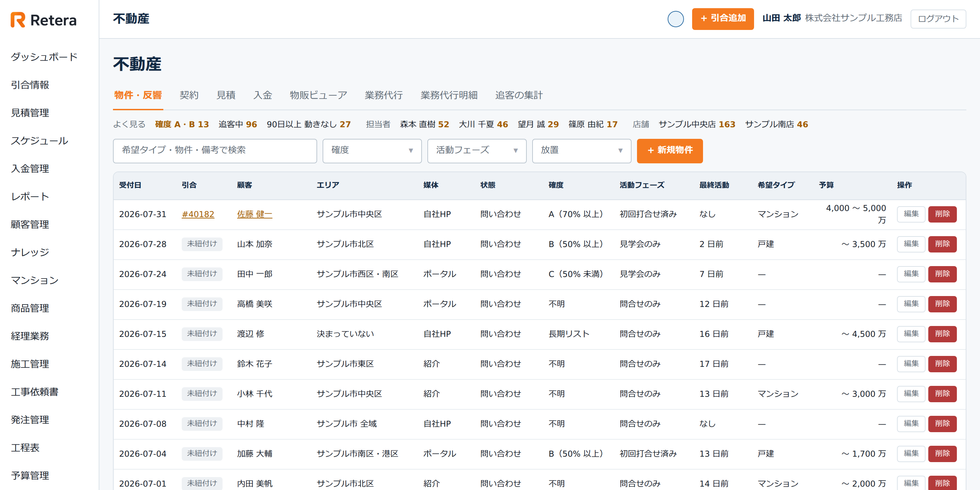Viewport: 980px width, 490px height.
Task: Filter by store サンプル中央店 163
Action: [697, 125]
